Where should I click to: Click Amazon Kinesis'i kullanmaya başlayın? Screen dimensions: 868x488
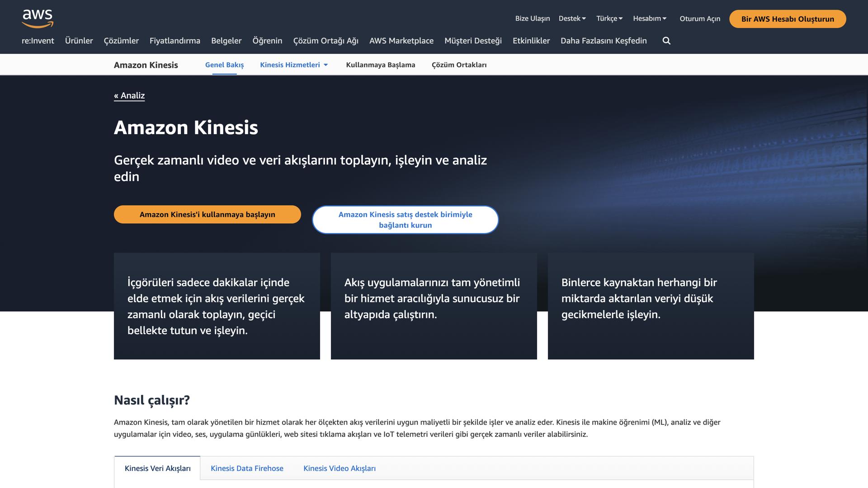pos(207,214)
